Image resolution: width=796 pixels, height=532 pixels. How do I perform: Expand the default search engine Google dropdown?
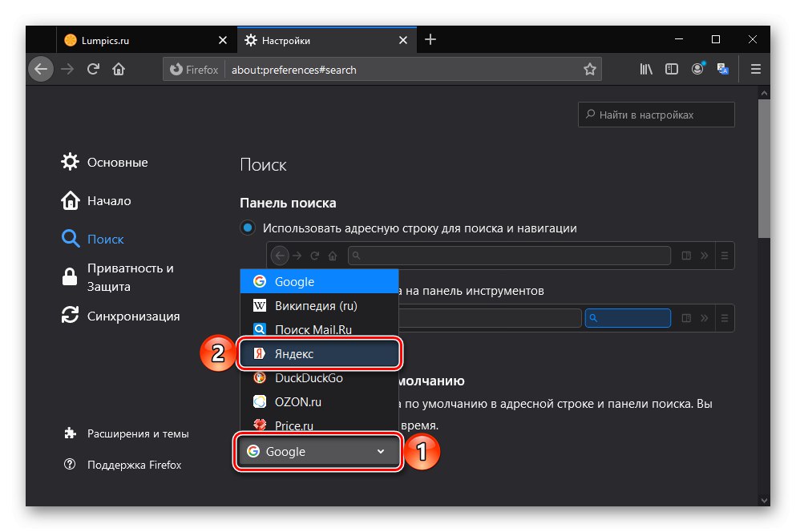tap(318, 452)
